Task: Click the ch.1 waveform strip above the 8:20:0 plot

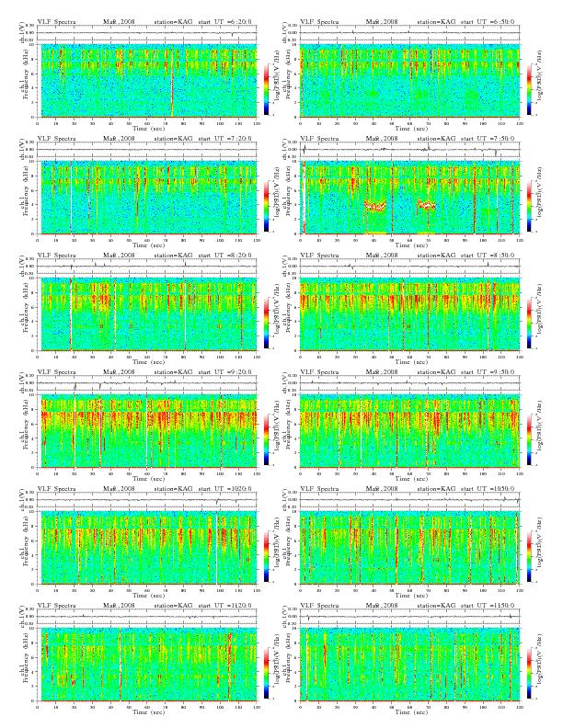Action: point(147,266)
